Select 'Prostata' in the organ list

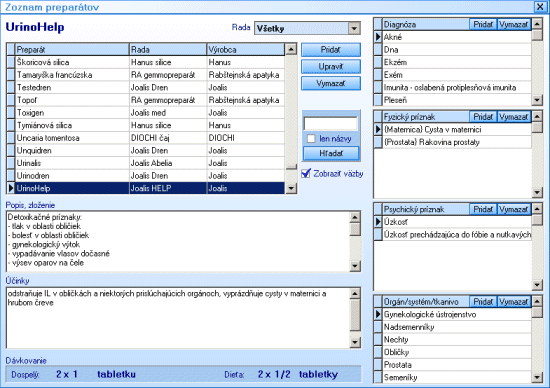pos(457,365)
